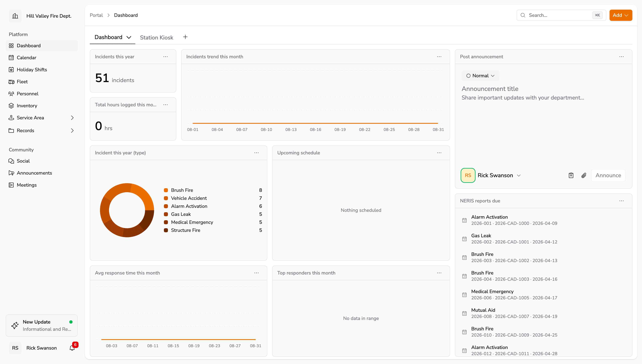Open Meetings in the sidebar
This screenshot has width=642, height=364.
(41, 185)
